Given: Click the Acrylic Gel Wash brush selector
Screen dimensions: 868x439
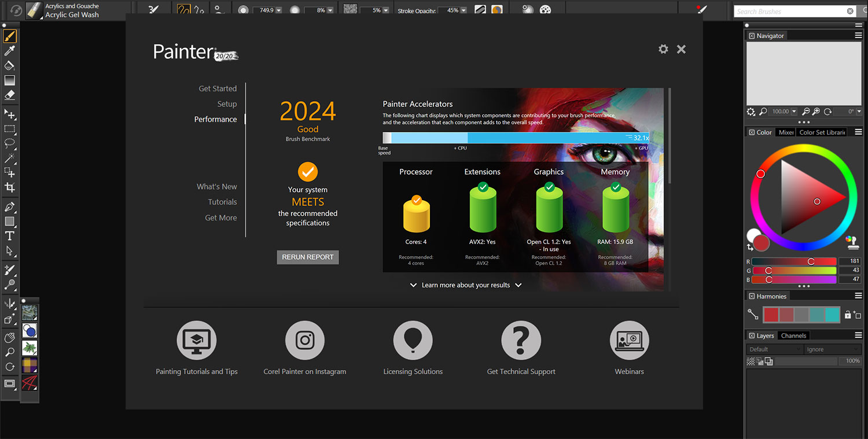Looking at the screenshot, I should 64,10.
